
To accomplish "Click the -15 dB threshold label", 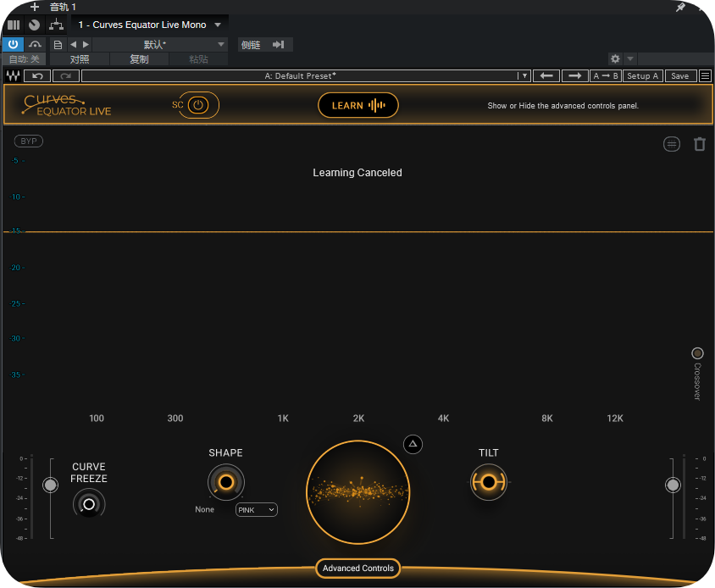I will click(16, 230).
